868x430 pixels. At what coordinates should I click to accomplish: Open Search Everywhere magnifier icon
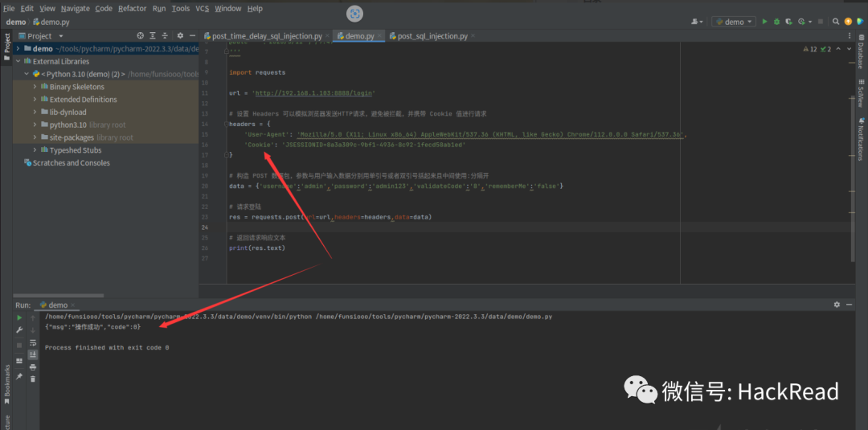[x=837, y=22]
